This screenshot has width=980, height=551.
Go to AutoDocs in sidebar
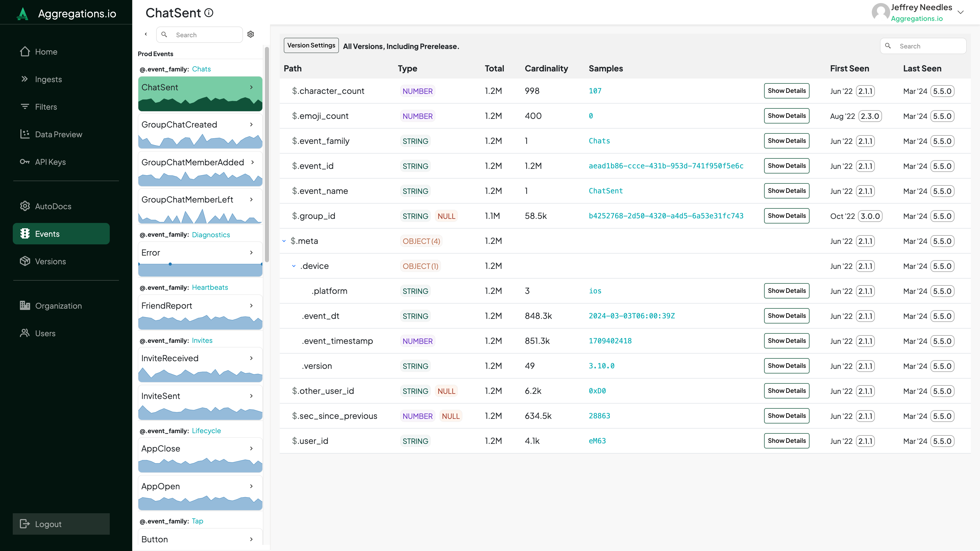pyautogui.click(x=53, y=206)
